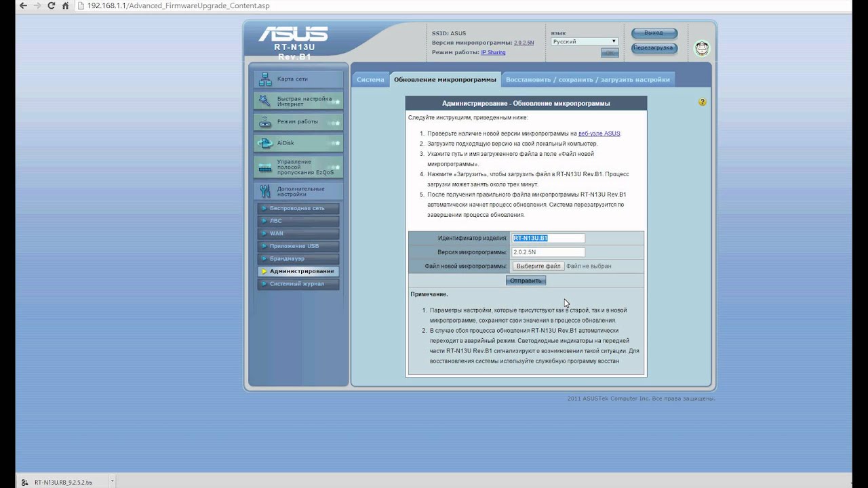The width and height of the screenshot is (868, 488).
Task: Click the round face avatar icon
Action: coord(702,48)
